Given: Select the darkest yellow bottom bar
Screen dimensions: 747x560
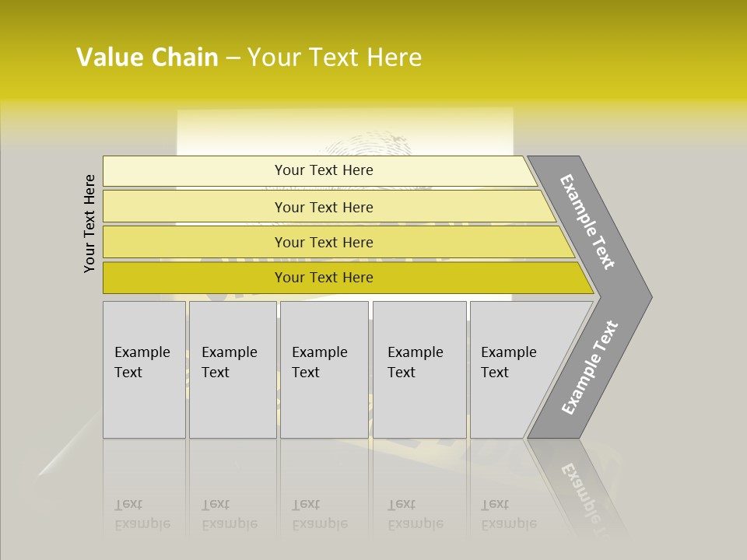Looking at the screenshot, I should click(324, 278).
